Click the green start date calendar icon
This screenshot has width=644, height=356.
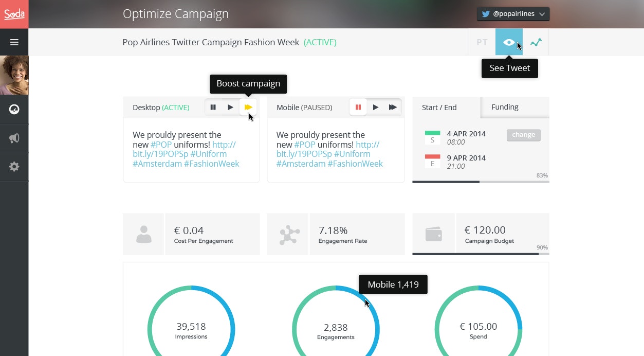click(x=432, y=137)
